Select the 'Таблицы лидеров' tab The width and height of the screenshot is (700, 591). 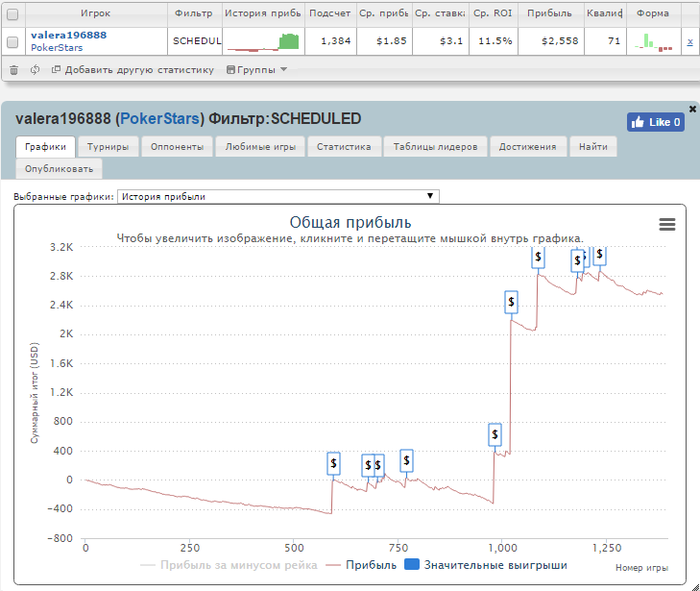[x=435, y=147]
